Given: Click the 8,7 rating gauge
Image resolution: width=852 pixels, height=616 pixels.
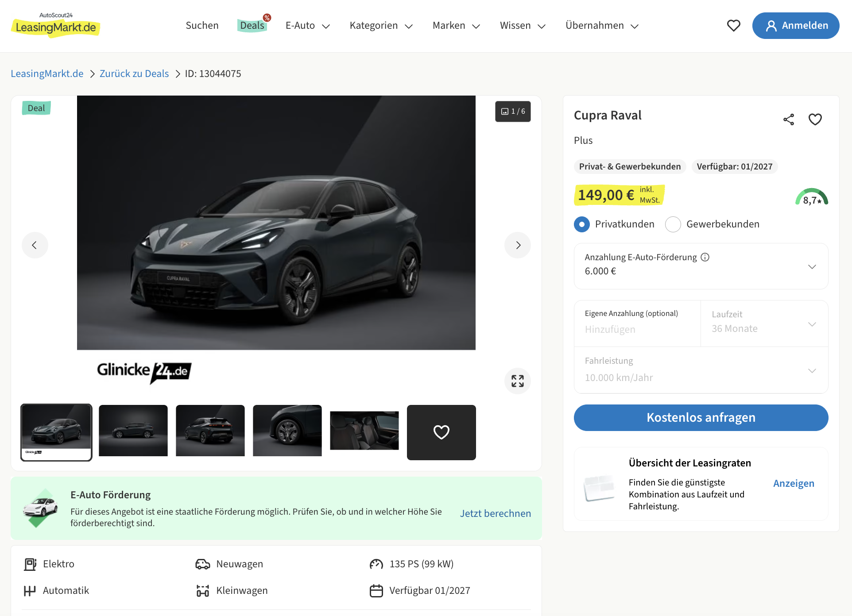Looking at the screenshot, I should [812, 197].
